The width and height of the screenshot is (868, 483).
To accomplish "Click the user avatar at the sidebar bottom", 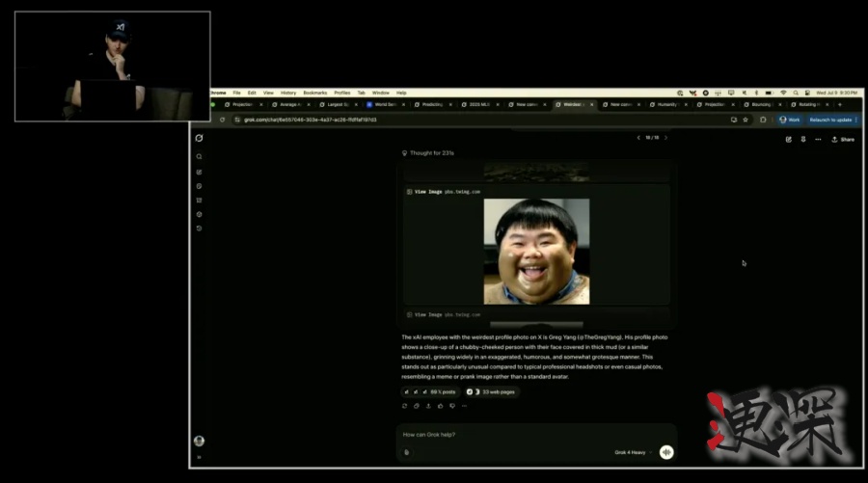I will (x=200, y=441).
